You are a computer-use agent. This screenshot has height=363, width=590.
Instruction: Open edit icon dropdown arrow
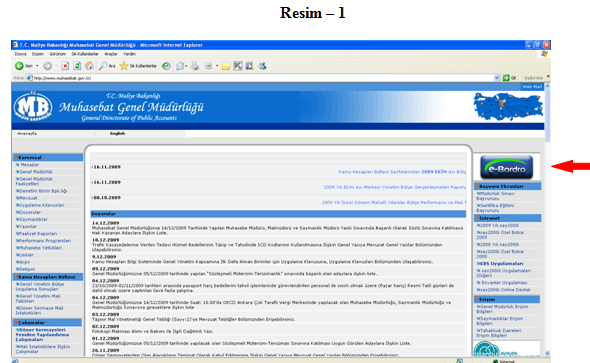[x=217, y=66]
